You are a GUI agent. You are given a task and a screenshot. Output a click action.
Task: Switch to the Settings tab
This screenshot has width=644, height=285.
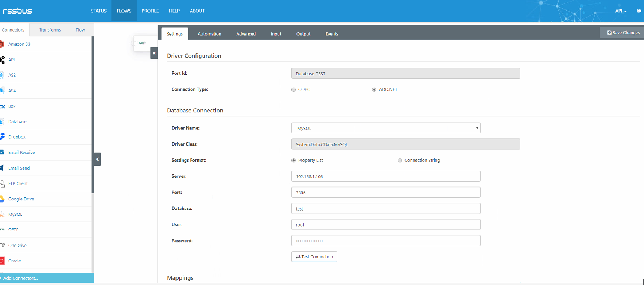pyautogui.click(x=175, y=34)
